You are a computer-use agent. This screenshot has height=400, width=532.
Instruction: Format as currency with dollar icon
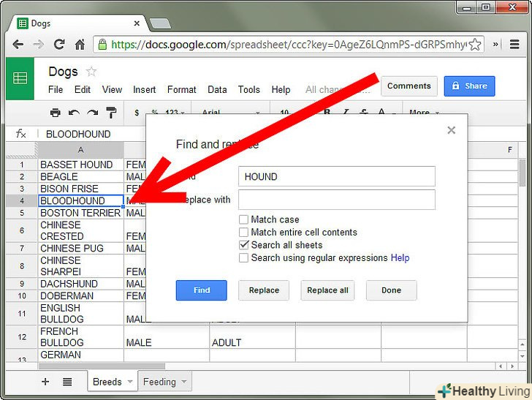click(137, 113)
